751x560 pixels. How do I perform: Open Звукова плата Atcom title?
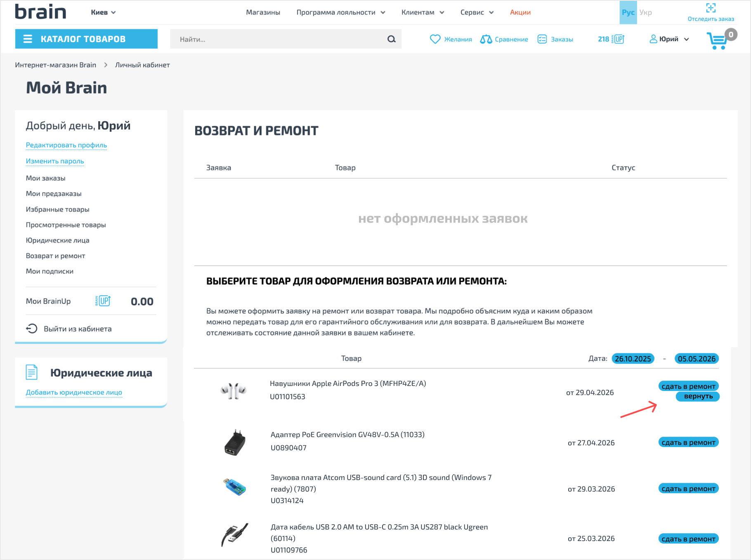point(381,483)
